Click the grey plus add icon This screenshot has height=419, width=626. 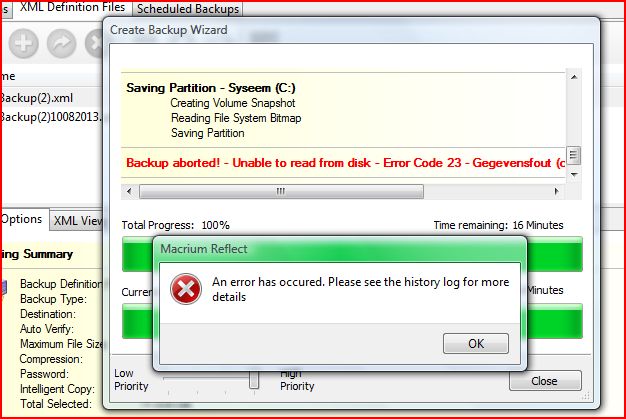click(24, 43)
